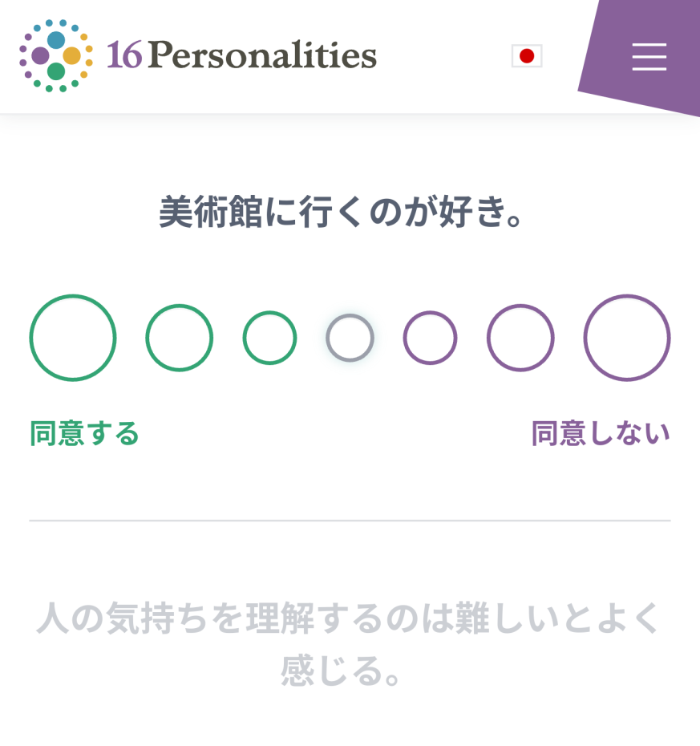Click the question text "美術館に行くのが好き。"
This screenshot has width=700, height=746.
click(343, 213)
